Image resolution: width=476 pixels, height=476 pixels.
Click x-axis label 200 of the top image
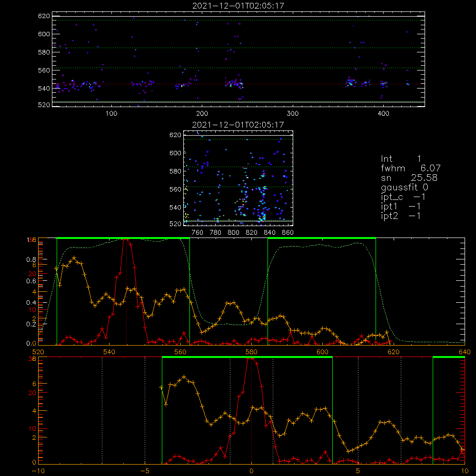click(202, 114)
